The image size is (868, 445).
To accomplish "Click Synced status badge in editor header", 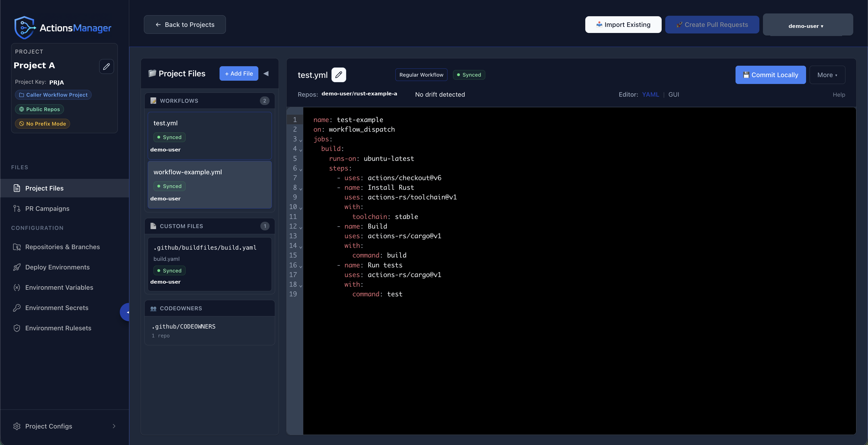I will tap(469, 75).
